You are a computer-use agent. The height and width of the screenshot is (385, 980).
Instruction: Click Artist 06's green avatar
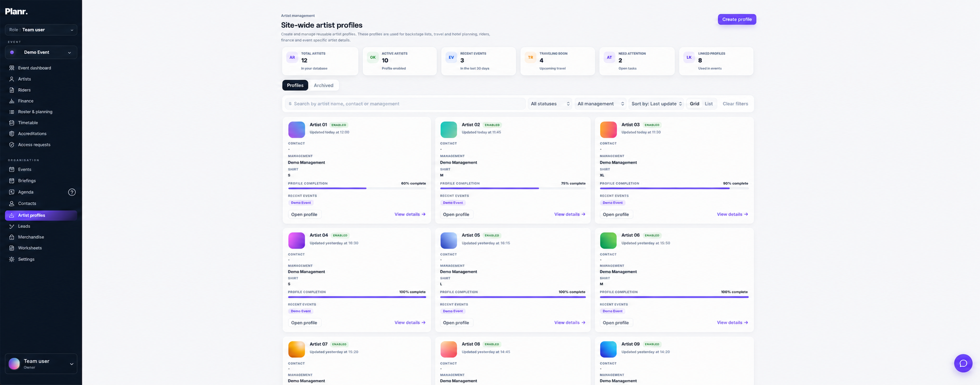[608, 241]
